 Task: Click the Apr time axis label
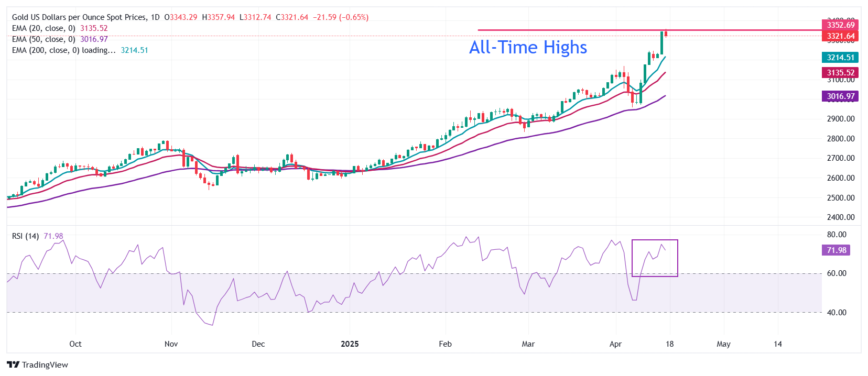pos(615,344)
